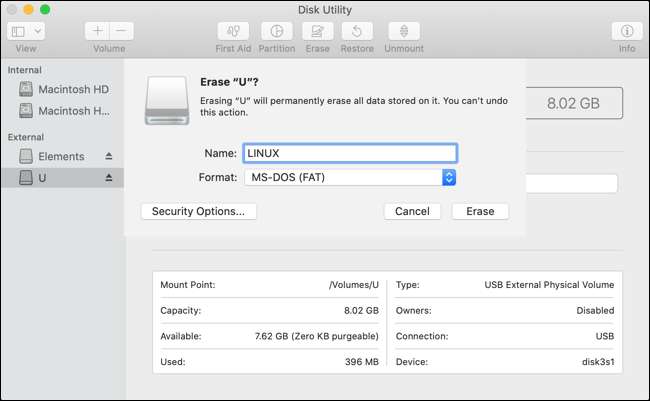Open the Format dropdown showing MS-DOS (FAT)
Viewport: 650px width, 401px height.
click(350, 177)
